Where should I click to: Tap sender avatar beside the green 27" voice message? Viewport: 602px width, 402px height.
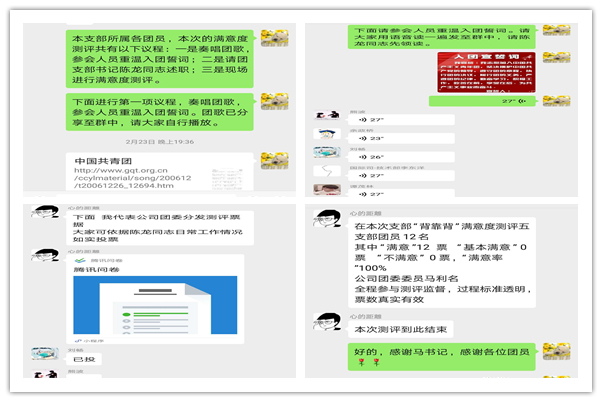[x=556, y=101]
